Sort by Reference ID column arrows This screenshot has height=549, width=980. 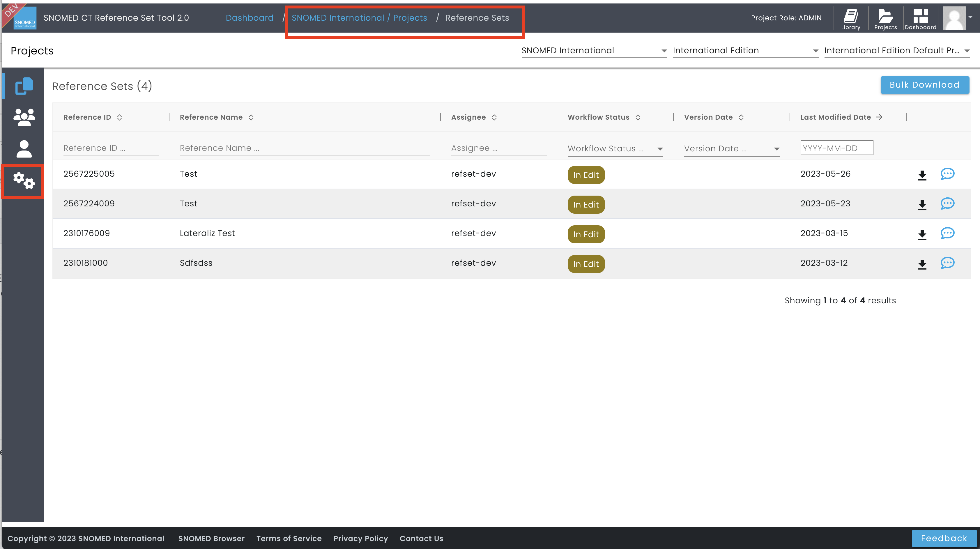119,118
